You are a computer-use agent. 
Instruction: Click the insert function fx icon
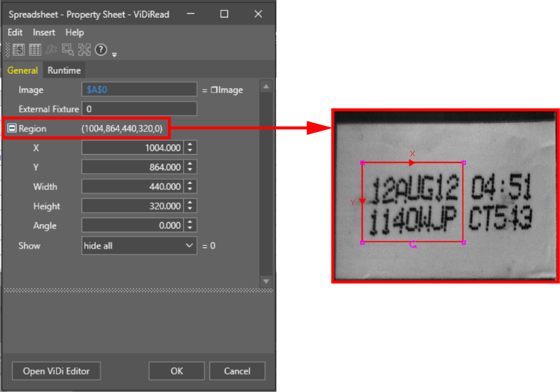pos(51,50)
